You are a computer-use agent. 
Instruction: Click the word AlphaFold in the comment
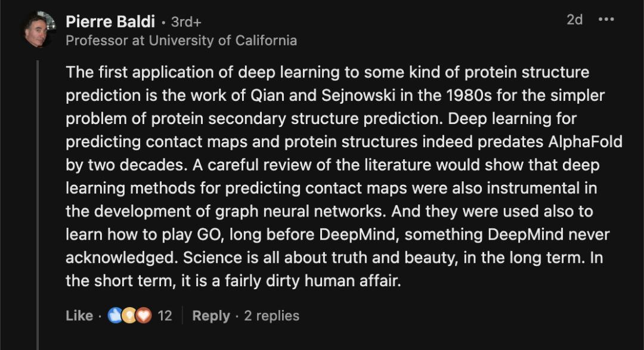[x=586, y=141]
